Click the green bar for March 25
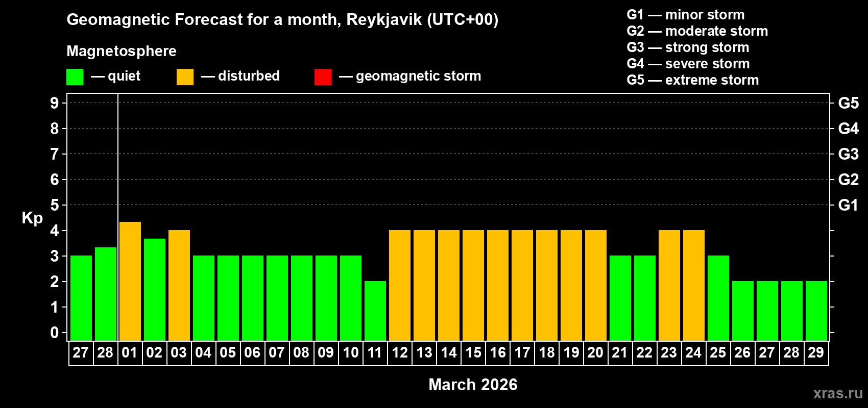Viewport: 868px width, 408px height. (718, 298)
